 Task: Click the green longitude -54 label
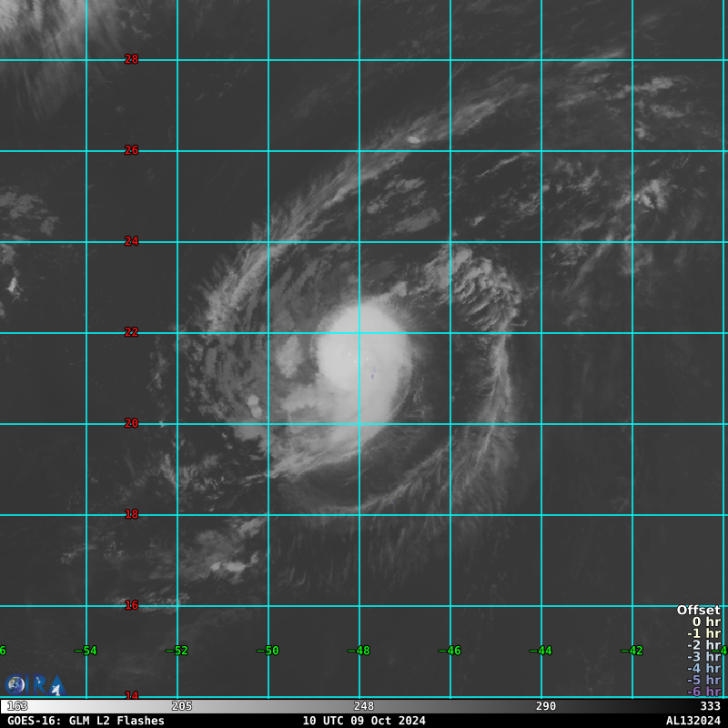(x=86, y=651)
